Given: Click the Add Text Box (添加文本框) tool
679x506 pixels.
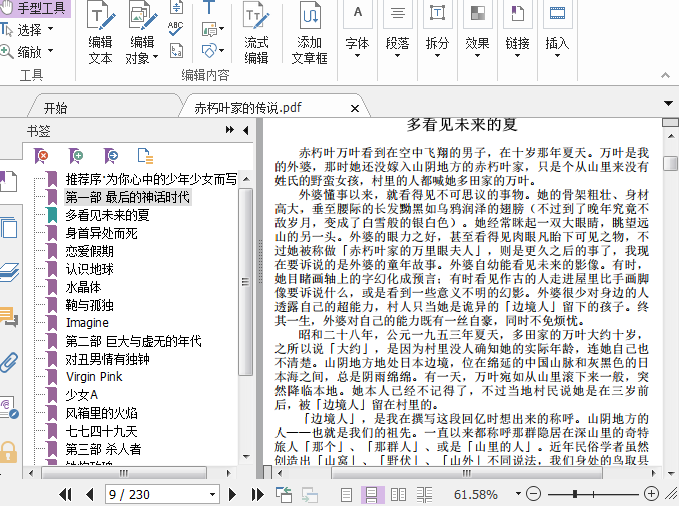Looking at the screenshot, I should coord(309,34).
